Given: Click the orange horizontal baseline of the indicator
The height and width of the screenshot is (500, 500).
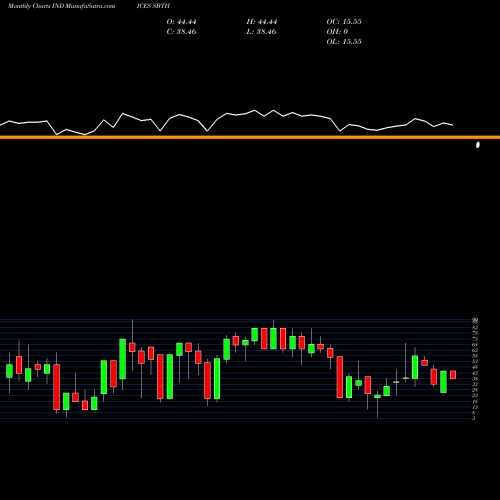Looking at the screenshot, I should coord(250,137).
